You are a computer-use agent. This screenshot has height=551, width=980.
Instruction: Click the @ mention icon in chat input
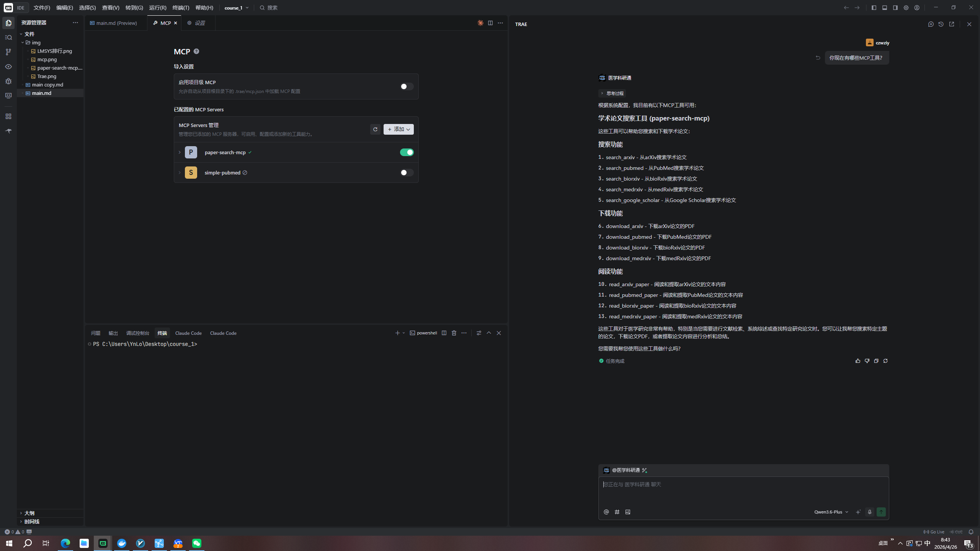point(606,512)
